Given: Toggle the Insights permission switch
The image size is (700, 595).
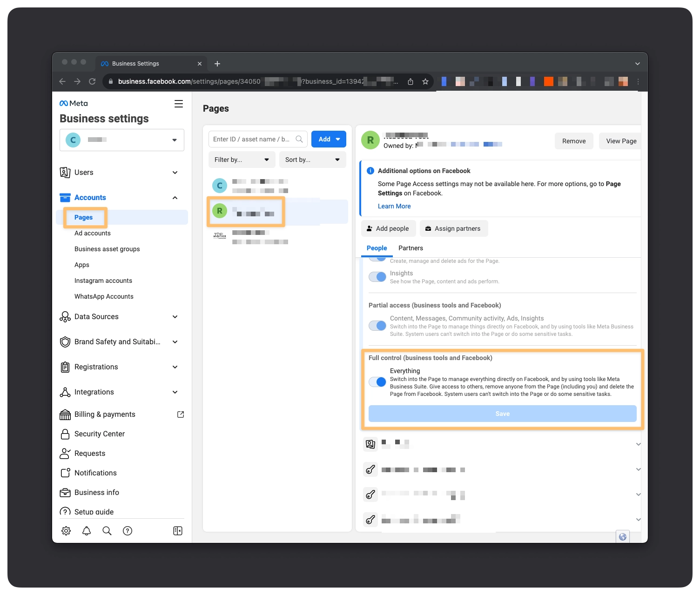Looking at the screenshot, I should [377, 277].
